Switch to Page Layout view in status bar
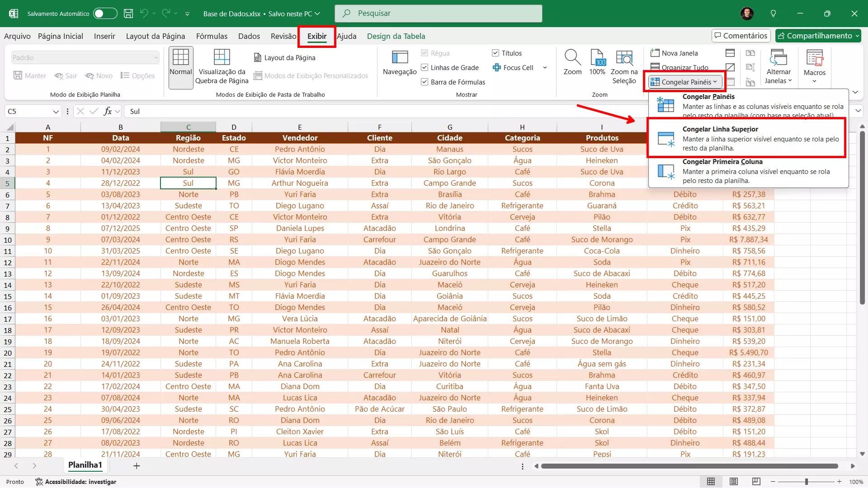This screenshot has height=488, width=868. coord(734,482)
